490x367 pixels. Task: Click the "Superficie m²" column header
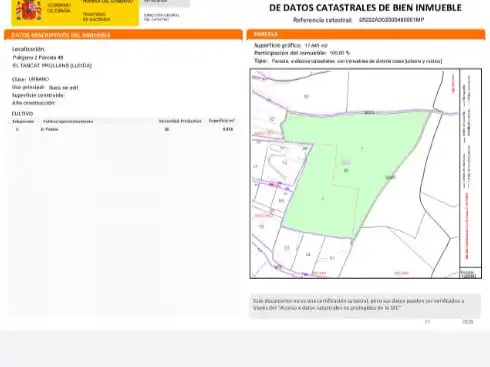coord(222,120)
